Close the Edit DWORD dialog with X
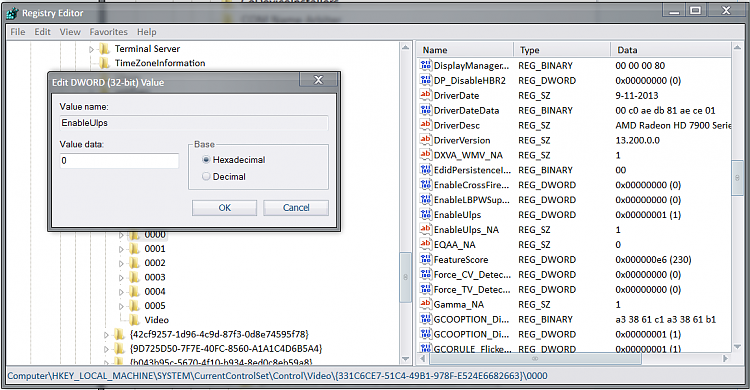Viewport: 750px width, 390px height. [318, 80]
